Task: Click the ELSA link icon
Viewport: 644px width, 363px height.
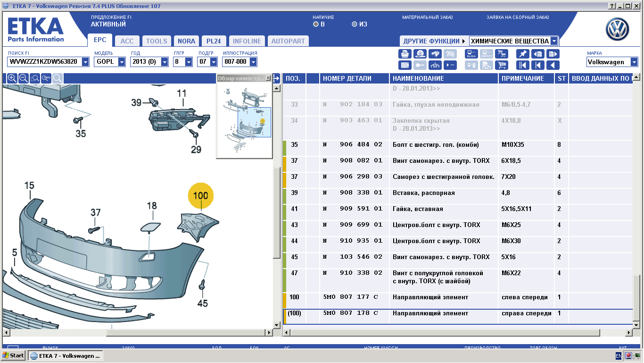Action: click(x=471, y=54)
